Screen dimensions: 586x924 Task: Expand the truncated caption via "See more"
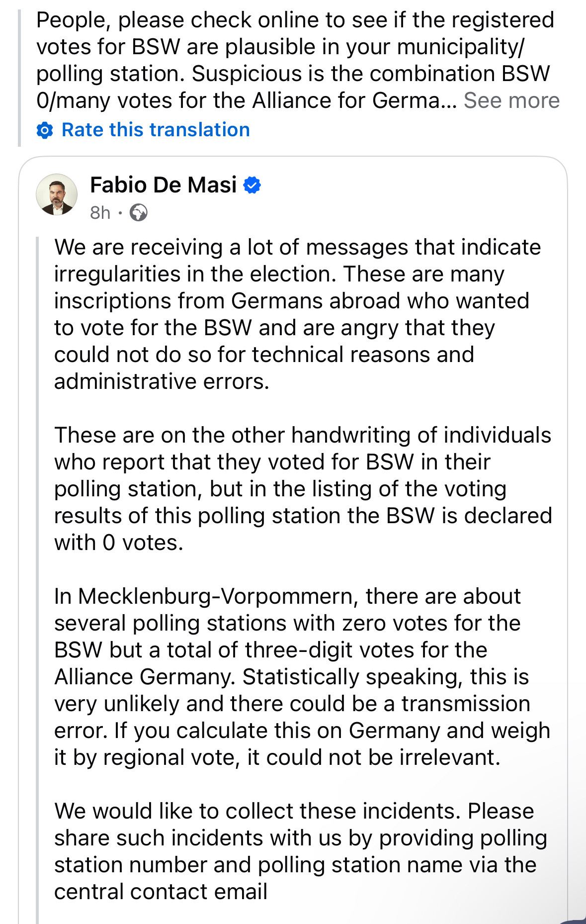511,100
